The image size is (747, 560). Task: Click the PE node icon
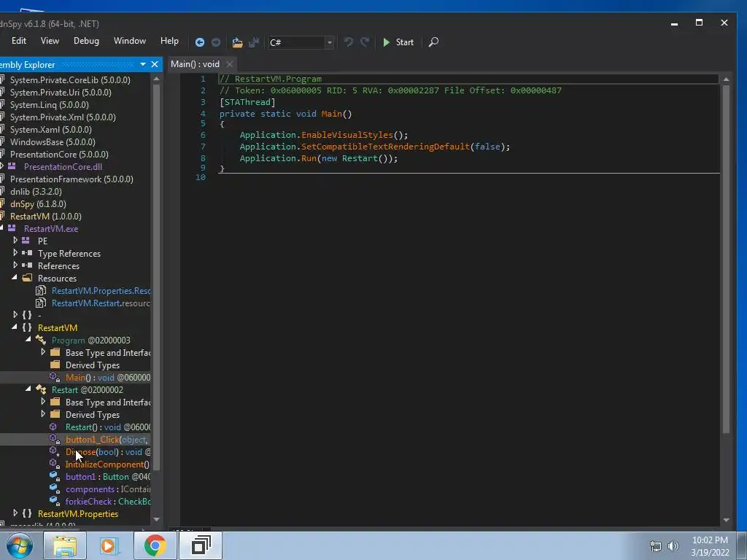coord(26,241)
